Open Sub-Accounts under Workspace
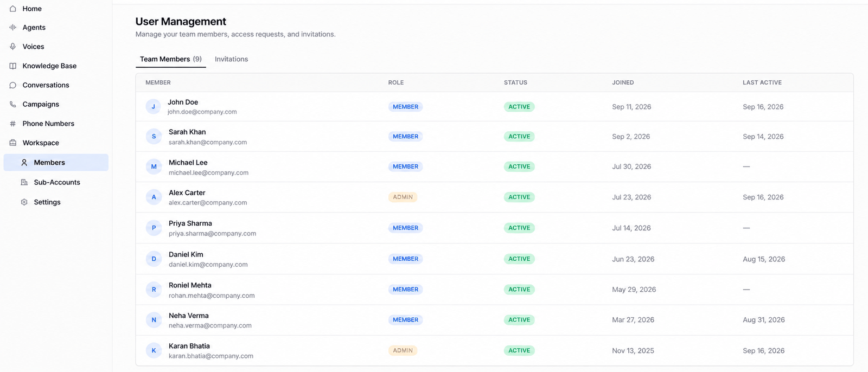 point(56,182)
